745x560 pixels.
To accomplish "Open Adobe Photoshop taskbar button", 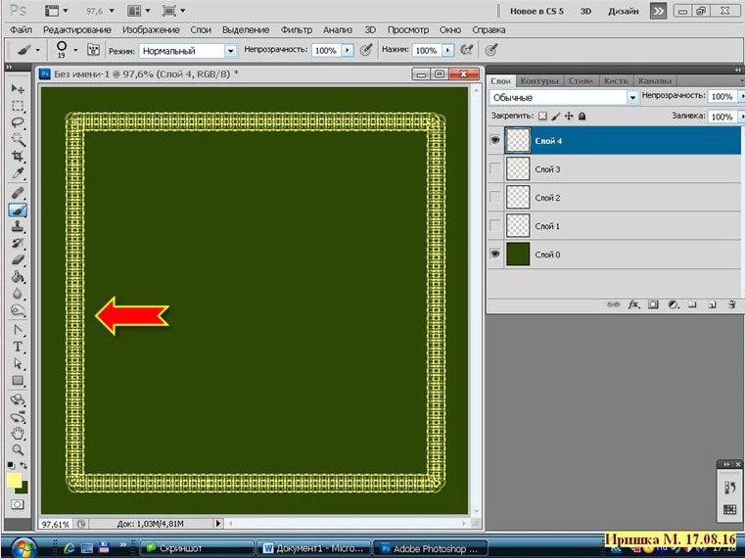I will click(x=429, y=547).
